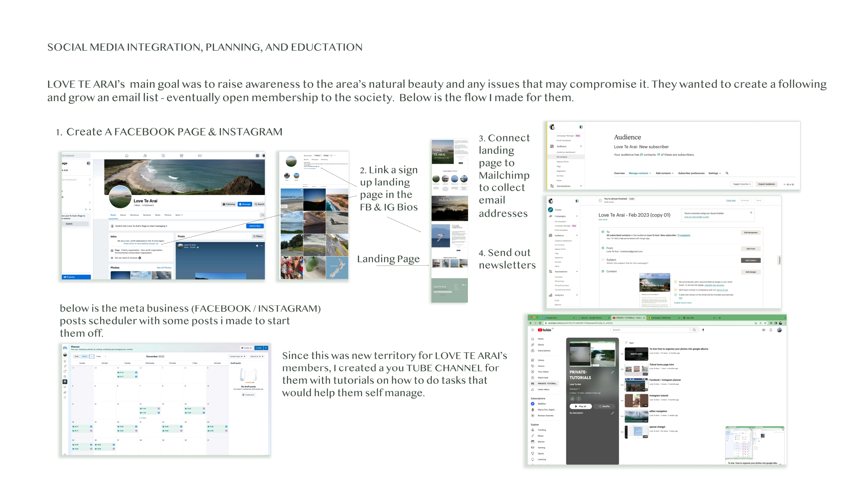Screen dimensions: 868x489
Task: Open Subscriber preferences tab
Action: (x=691, y=173)
